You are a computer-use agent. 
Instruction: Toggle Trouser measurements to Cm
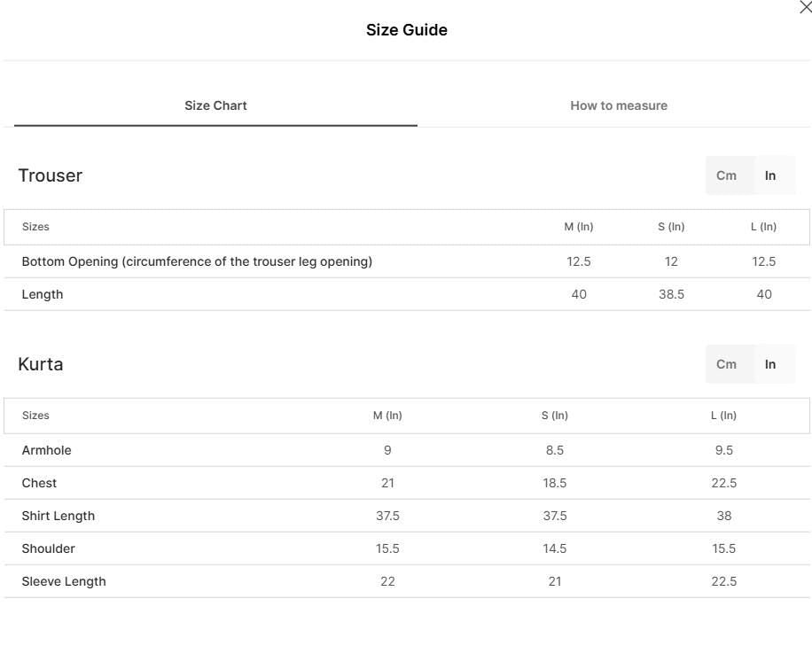coord(726,175)
